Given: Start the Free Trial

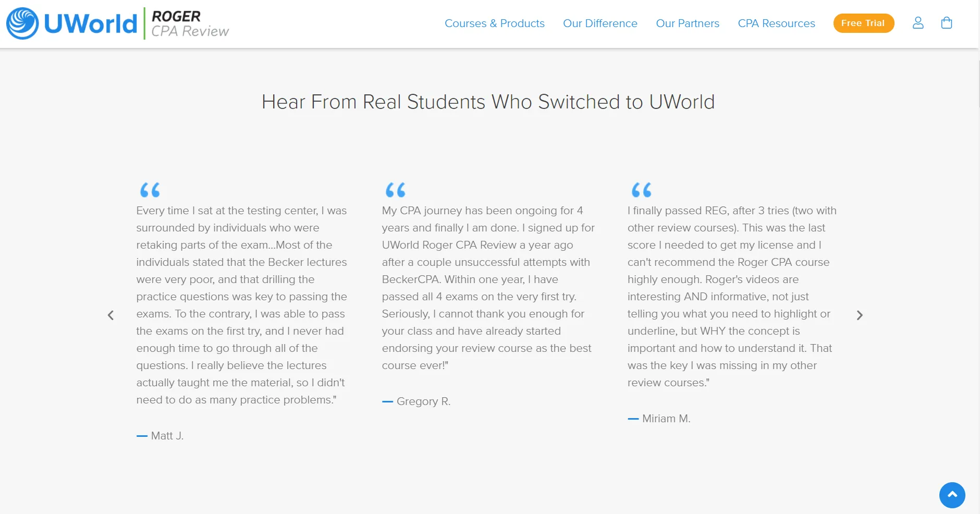Looking at the screenshot, I should click(x=863, y=23).
